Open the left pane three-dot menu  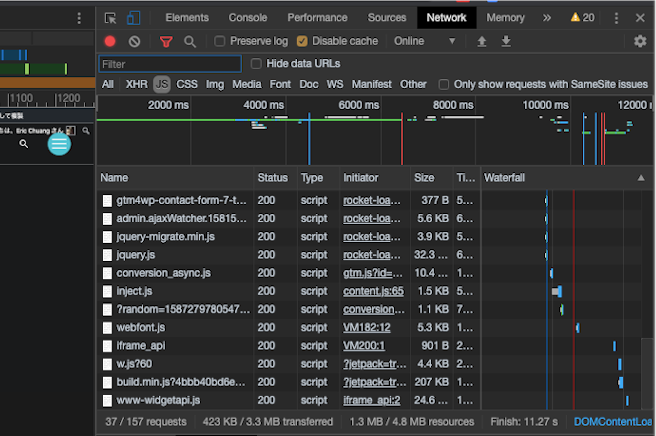click(x=79, y=18)
